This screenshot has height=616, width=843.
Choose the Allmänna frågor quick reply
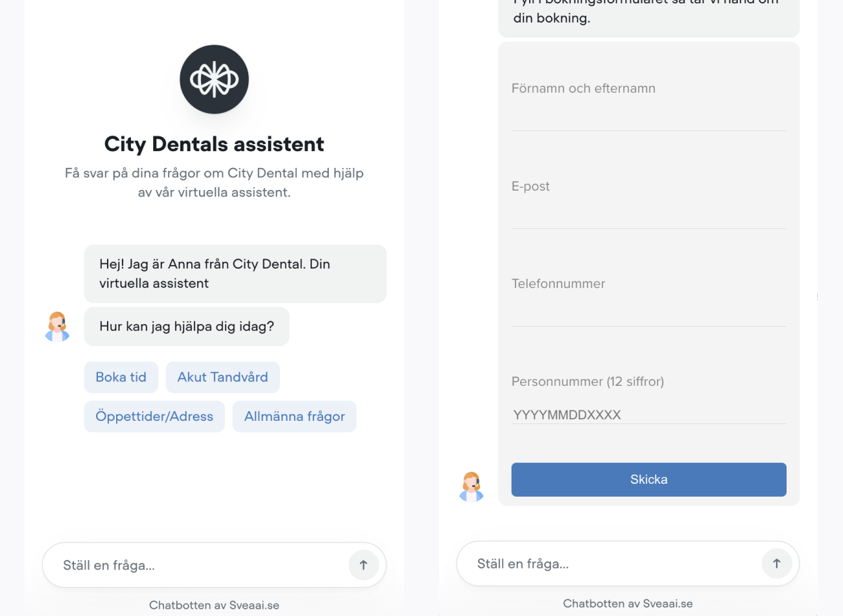tap(294, 416)
